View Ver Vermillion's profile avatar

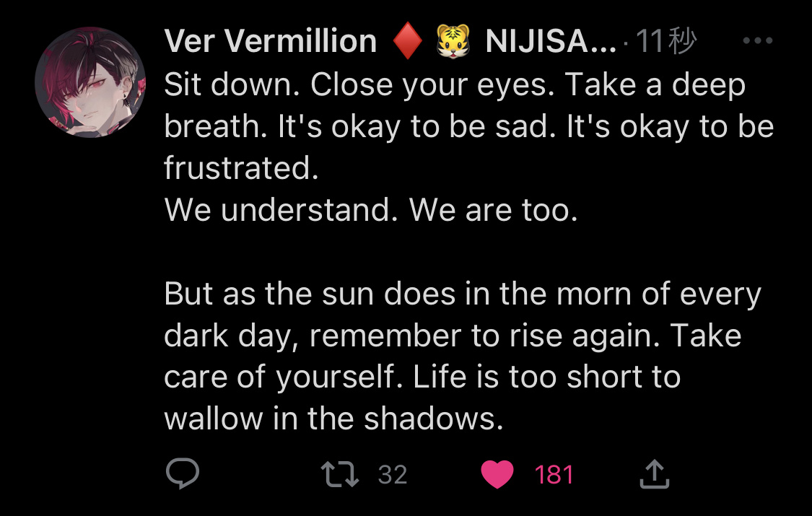(90, 82)
